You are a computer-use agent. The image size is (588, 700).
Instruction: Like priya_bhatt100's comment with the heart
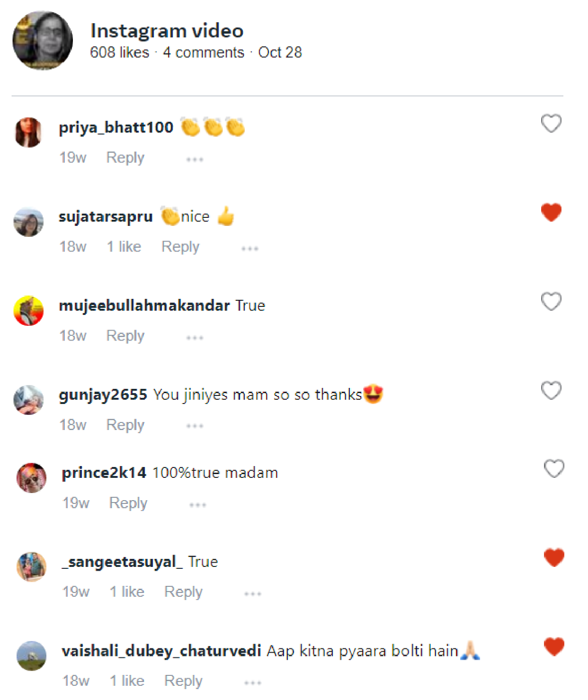551,124
